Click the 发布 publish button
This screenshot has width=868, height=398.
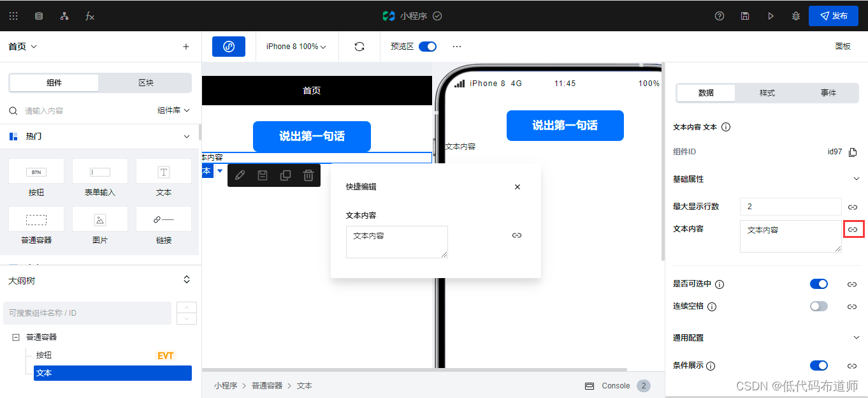tap(834, 16)
